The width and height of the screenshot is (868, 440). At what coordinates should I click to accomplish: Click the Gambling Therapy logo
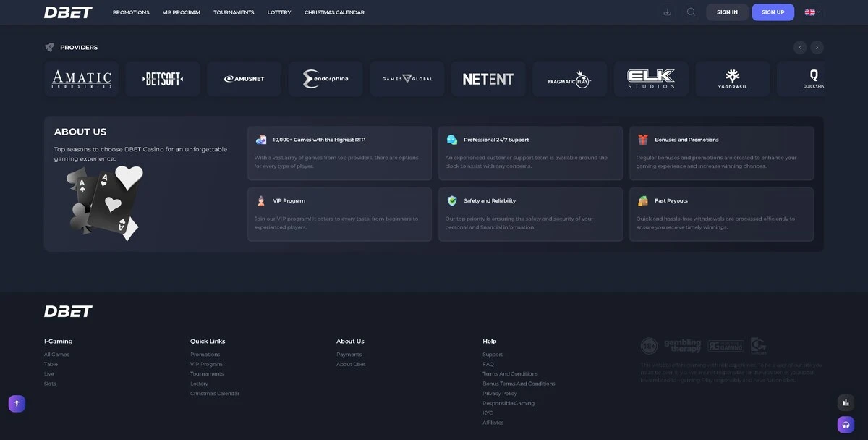(681, 346)
